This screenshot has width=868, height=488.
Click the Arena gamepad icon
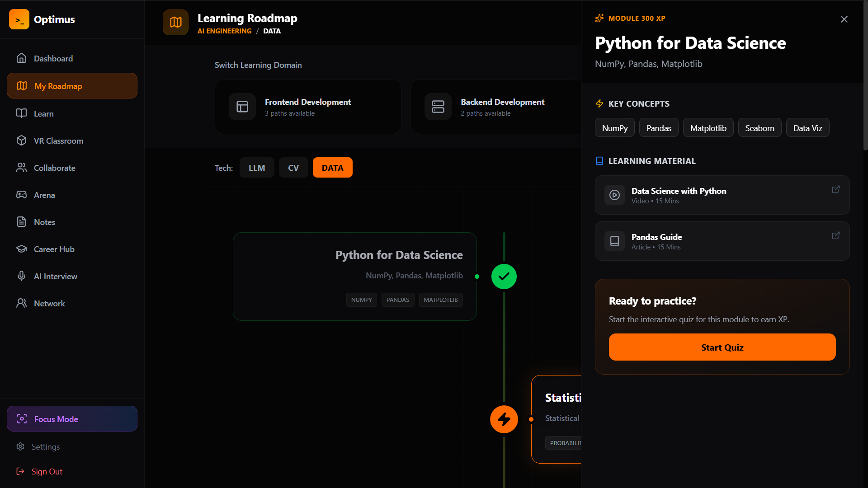point(21,195)
